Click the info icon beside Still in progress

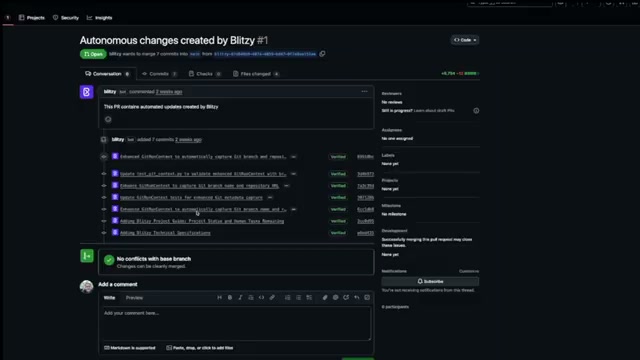(x=476, y=111)
